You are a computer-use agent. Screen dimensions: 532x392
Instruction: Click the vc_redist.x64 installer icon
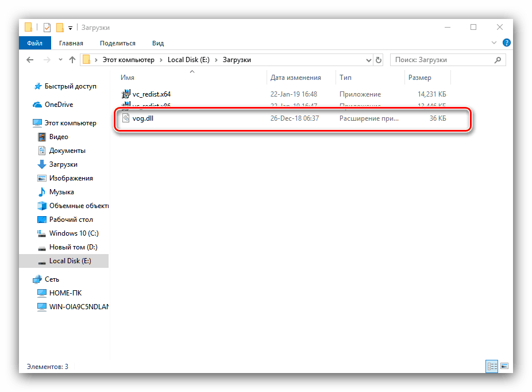(126, 94)
